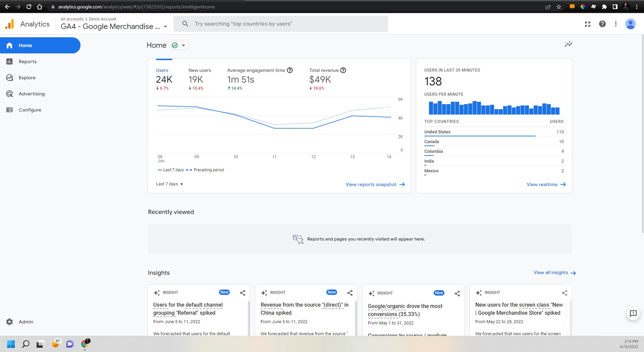Screen dimensions: 644x352
Task: Open Configure in the sidebar
Action: pos(30,110)
